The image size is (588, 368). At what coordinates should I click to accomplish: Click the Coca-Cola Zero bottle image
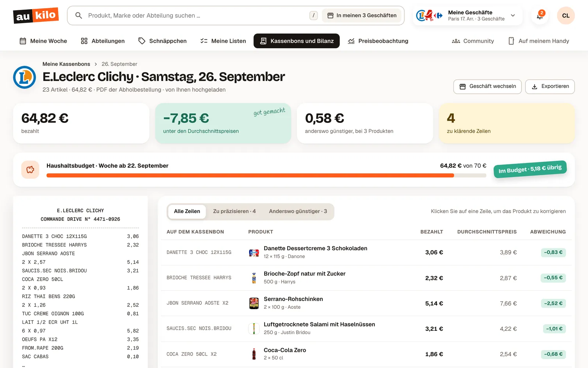[x=254, y=354]
